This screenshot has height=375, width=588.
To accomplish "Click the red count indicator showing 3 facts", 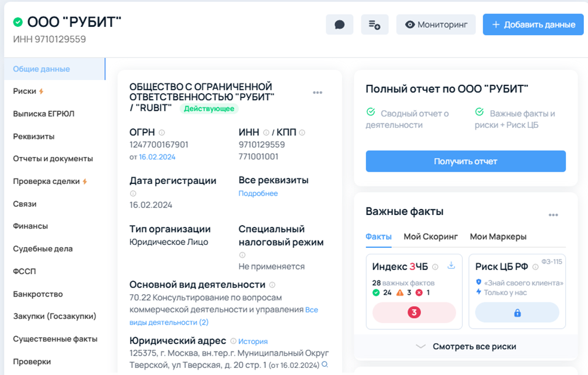I will tap(413, 313).
